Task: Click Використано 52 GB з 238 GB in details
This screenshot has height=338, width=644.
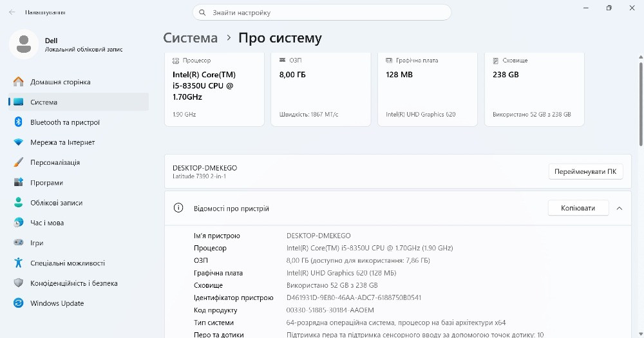Action: click(332, 285)
